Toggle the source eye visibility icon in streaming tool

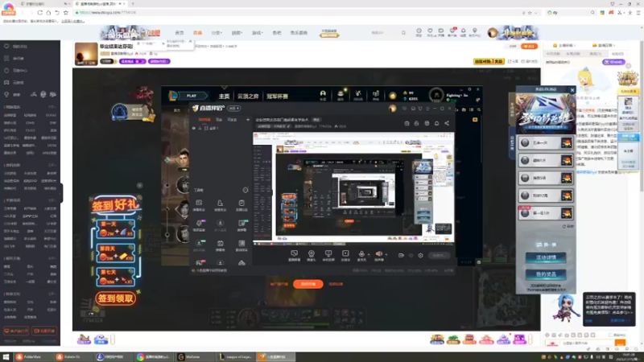(x=194, y=128)
